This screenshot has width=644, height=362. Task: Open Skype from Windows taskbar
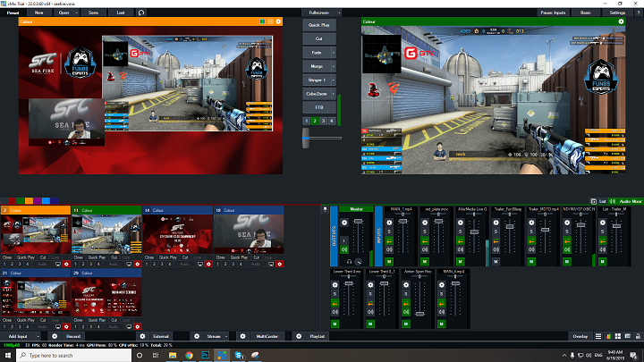(238, 355)
